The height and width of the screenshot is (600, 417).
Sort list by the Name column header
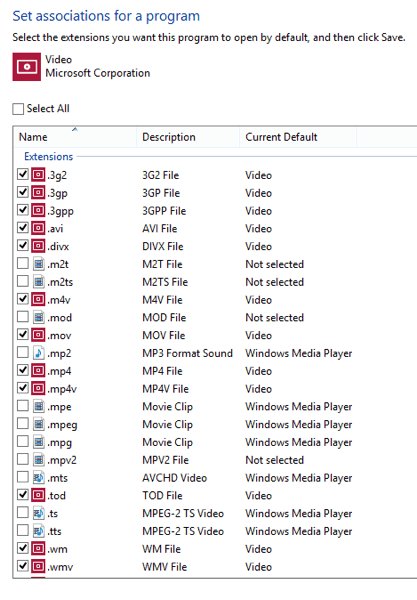coord(75,137)
